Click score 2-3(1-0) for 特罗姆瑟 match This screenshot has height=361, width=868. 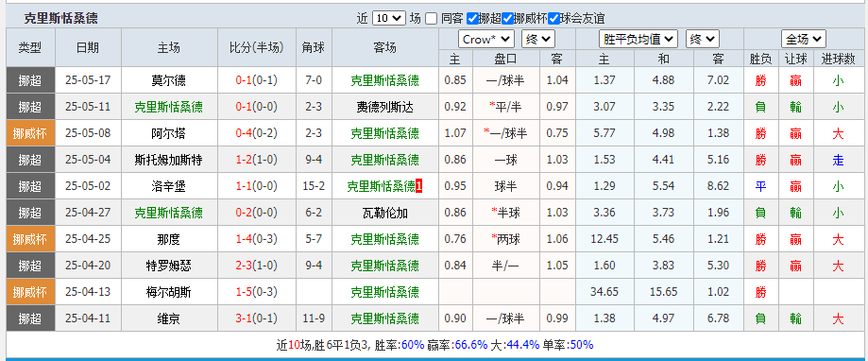click(x=256, y=266)
